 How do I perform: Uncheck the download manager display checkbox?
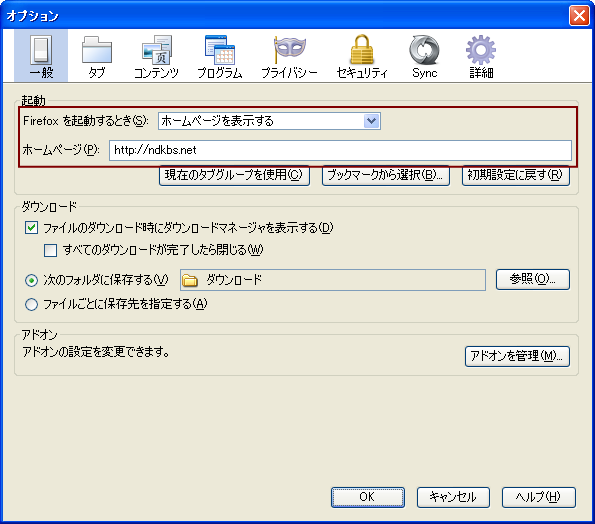coord(31,228)
